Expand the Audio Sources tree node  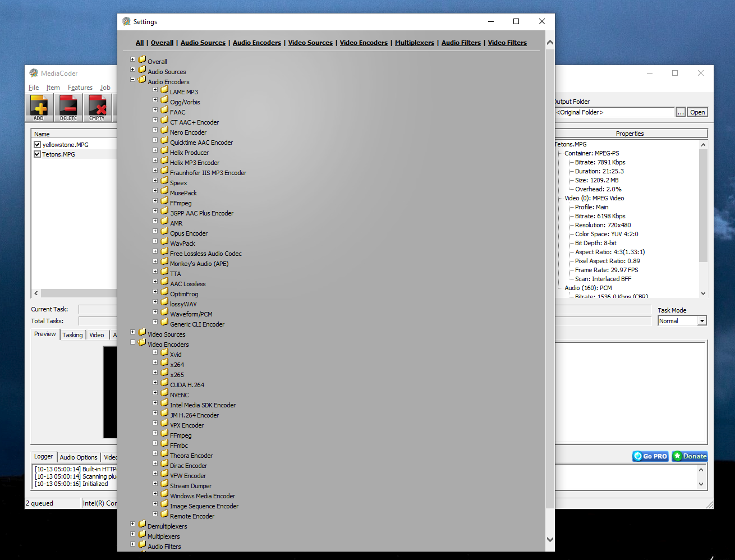[x=133, y=70]
